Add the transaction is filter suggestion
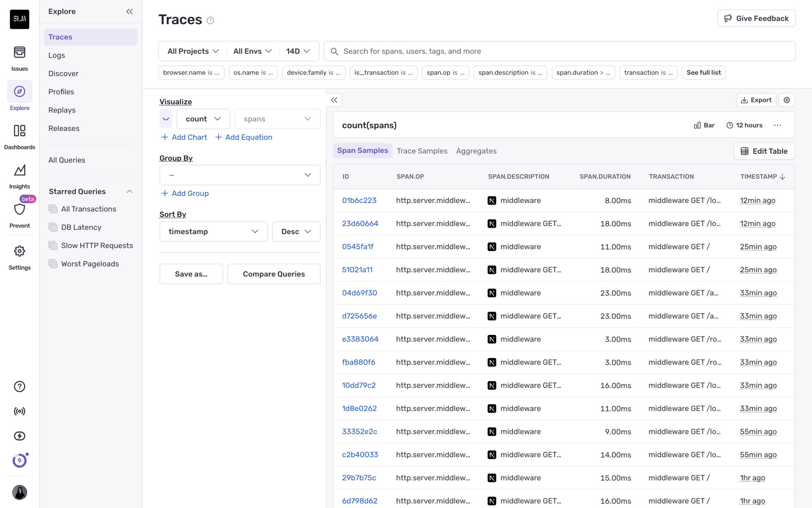The height and width of the screenshot is (508, 812). [648, 73]
